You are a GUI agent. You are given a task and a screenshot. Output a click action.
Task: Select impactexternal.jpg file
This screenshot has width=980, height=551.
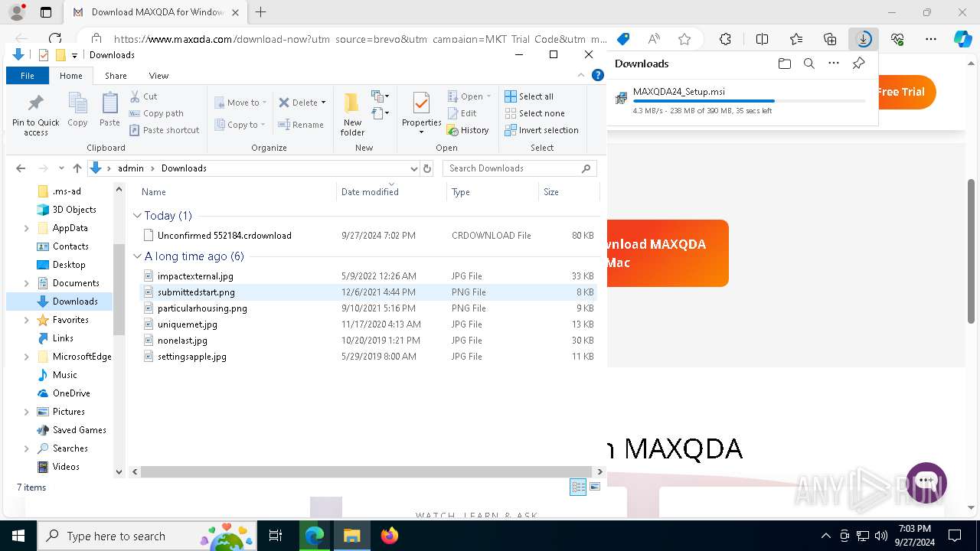(195, 276)
